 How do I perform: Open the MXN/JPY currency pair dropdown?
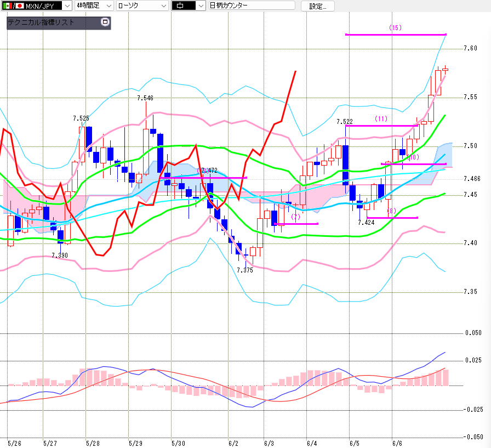point(36,5)
